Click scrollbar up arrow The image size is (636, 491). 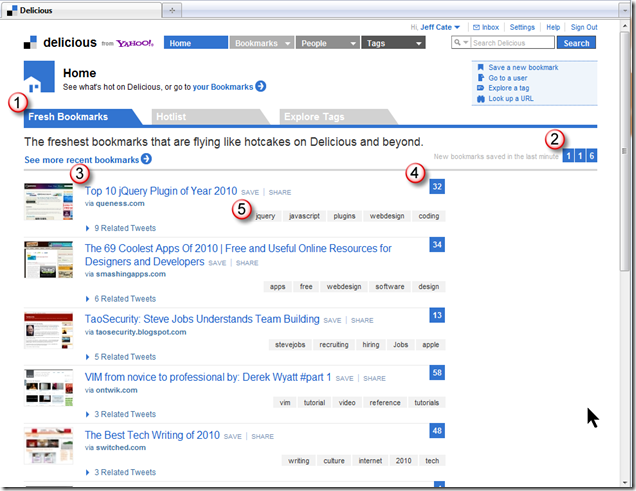625,26
